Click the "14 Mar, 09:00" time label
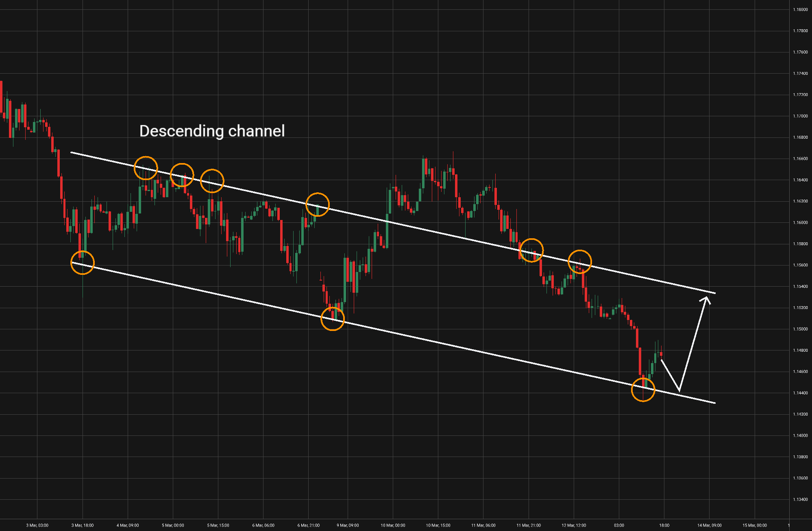 coord(710,525)
